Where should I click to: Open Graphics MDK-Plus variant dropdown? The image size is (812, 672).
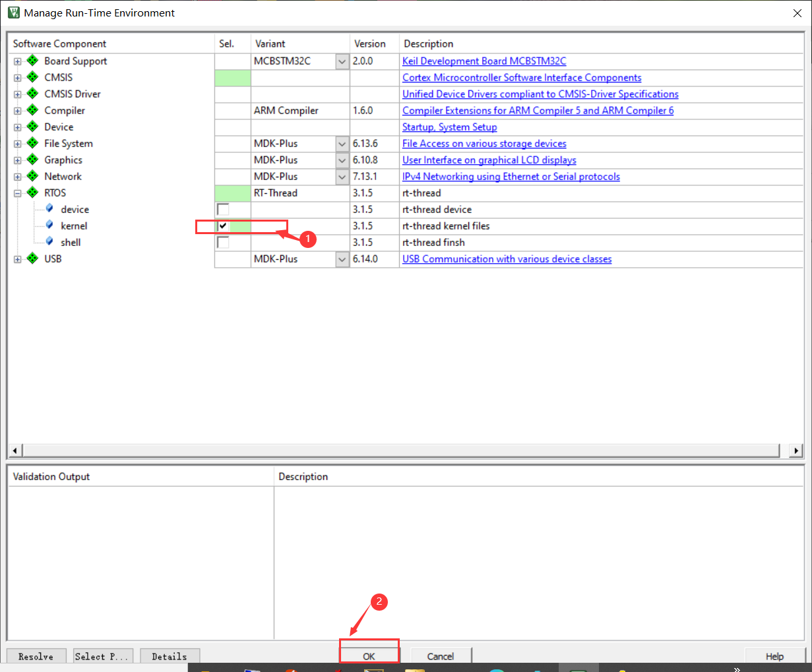point(342,160)
